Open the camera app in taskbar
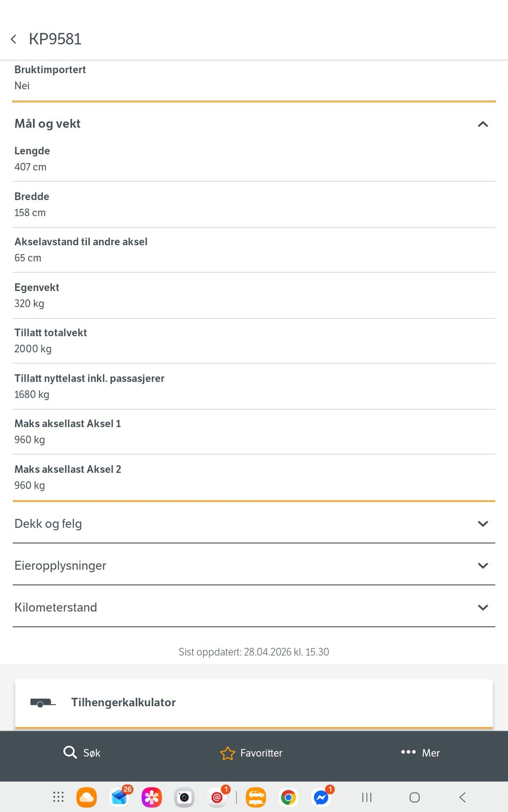Image resolution: width=508 pixels, height=812 pixels. (184, 797)
